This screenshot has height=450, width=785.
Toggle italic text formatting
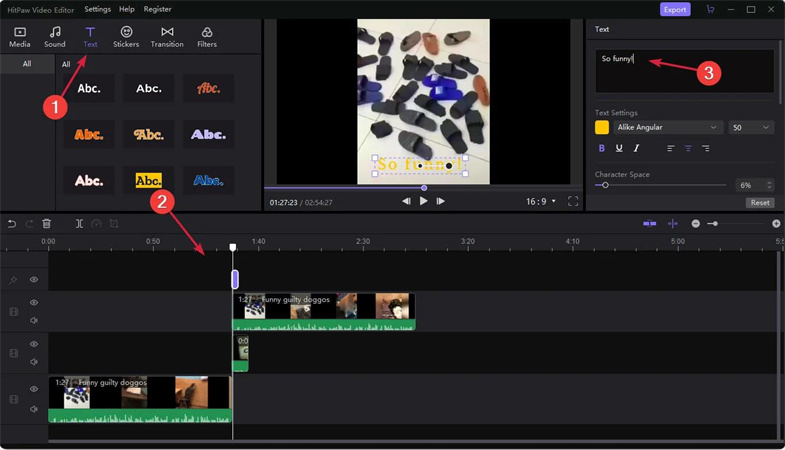pos(636,148)
